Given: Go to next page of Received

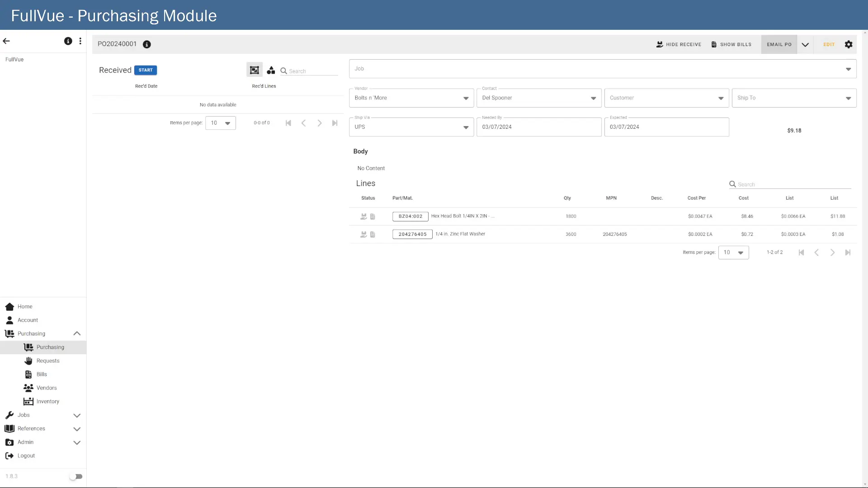Looking at the screenshot, I should tap(320, 123).
